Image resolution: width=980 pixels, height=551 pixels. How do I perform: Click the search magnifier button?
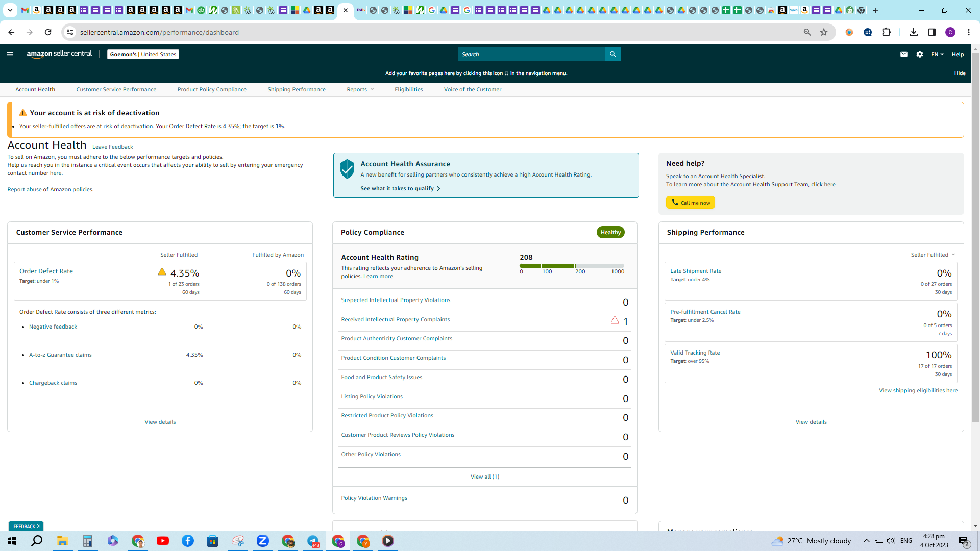[613, 54]
